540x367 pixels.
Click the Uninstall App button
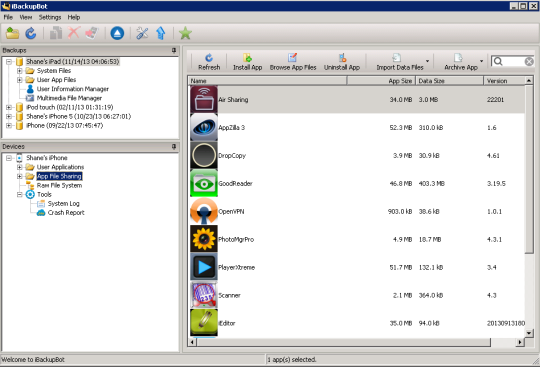tap(342, 62)
